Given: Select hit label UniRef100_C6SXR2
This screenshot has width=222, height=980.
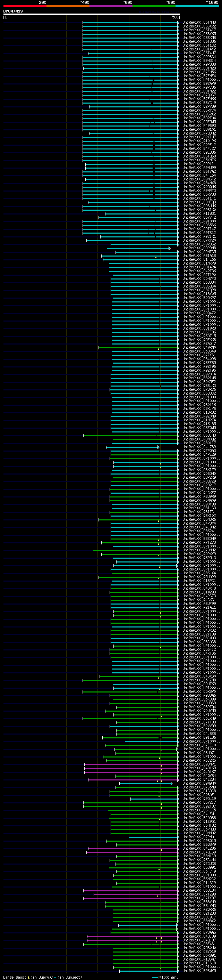Looking at the screenshot, I should click(199, 26).
